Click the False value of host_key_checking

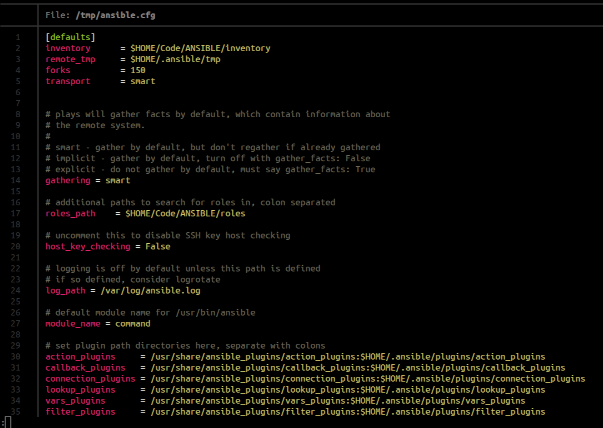158,246
